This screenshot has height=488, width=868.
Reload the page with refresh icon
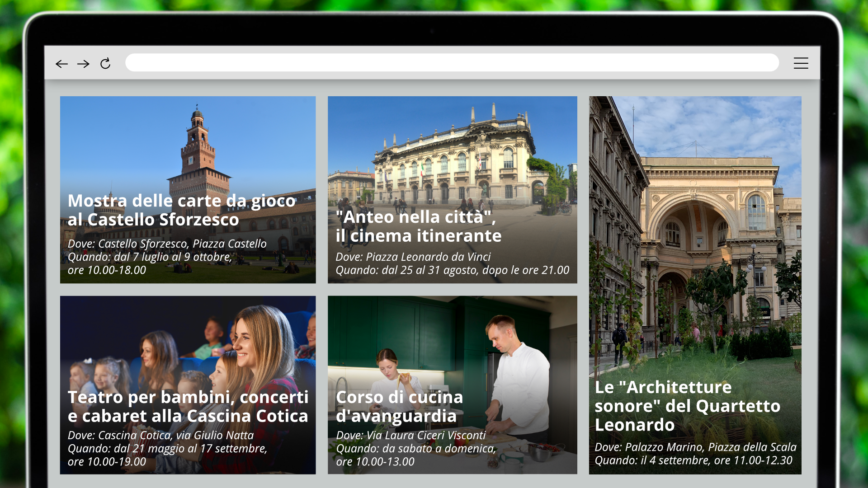pyautogui.click(x=105, y=64)
